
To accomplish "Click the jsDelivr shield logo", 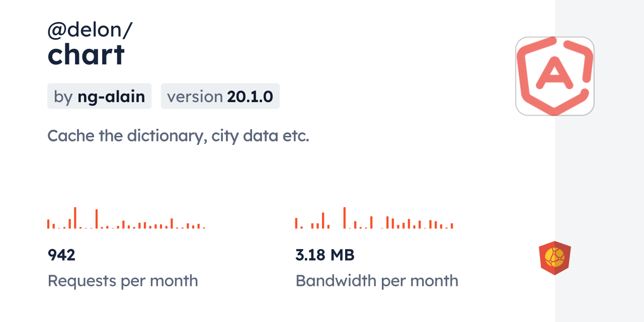I will pos(554,258).
